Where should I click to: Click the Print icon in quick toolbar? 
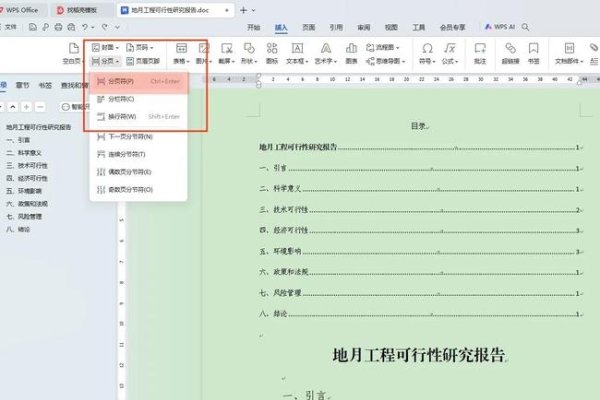tap(58, 27)
